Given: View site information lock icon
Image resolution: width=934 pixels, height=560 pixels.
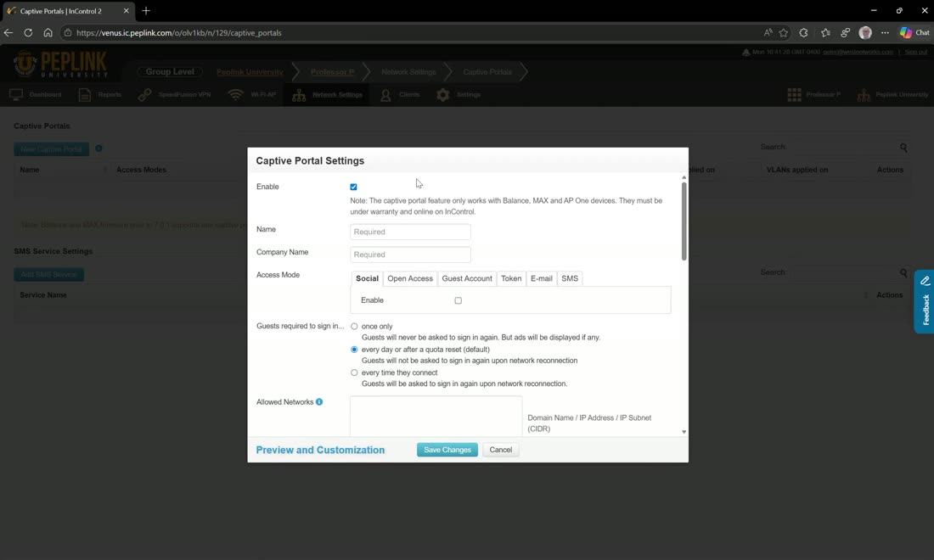Looking at the screenshot, I should pos(68,33).
